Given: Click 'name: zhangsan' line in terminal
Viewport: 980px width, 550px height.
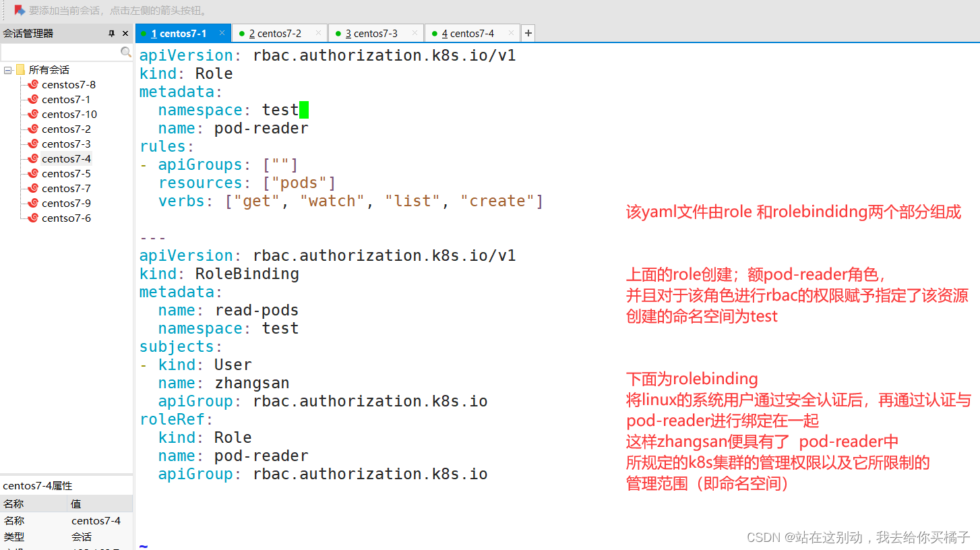Looking at the screenshot, I should tap(224, 383).
